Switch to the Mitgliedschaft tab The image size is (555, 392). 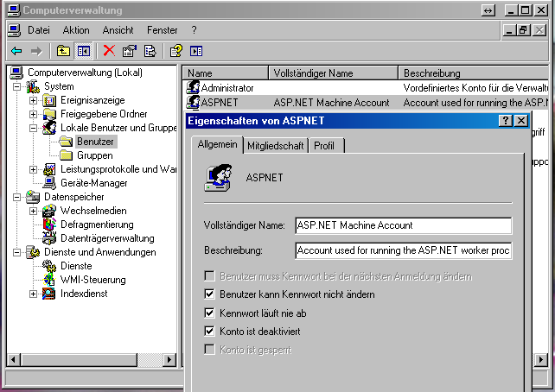coord(276,146)
